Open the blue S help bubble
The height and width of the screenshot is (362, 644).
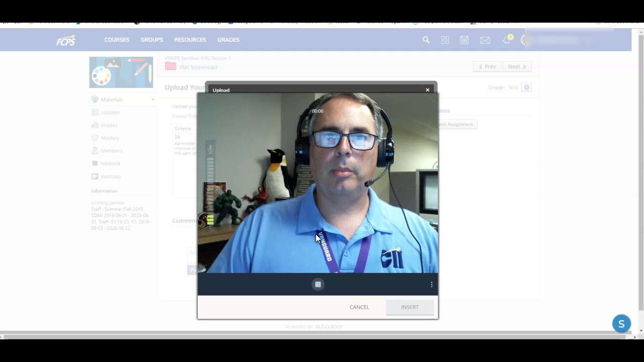621,324
